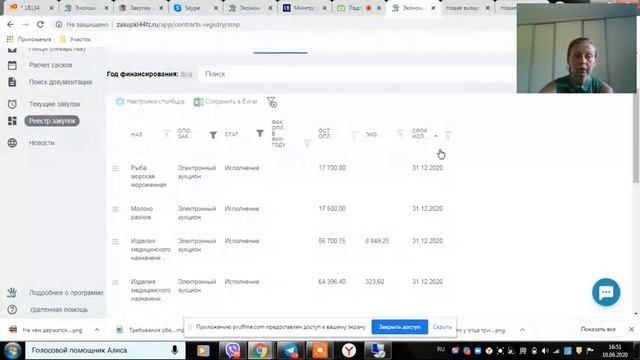The width and height of the screenshot is (640, 360).
Task: Click the globe icon beside Новости
Action: click(x=12, y=143)
